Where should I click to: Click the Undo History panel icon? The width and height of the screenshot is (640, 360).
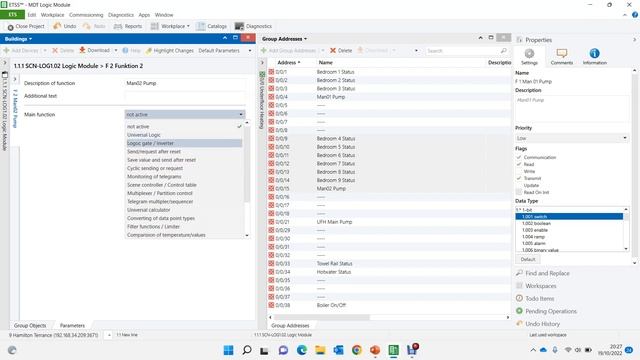point(519,324)
